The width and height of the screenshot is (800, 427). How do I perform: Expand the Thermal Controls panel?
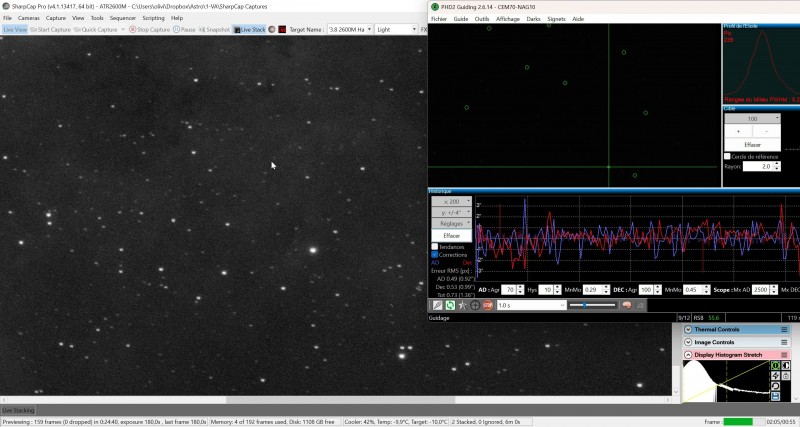tap(688, 330)
